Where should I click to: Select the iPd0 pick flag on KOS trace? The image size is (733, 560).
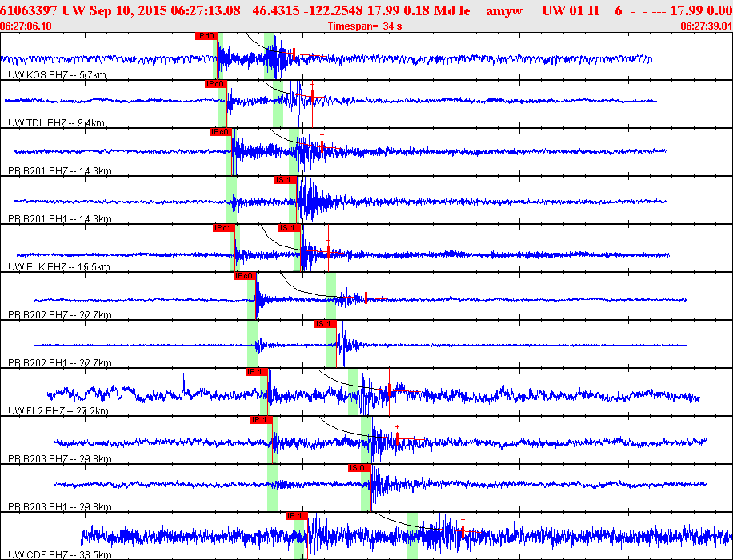point(206,36)
